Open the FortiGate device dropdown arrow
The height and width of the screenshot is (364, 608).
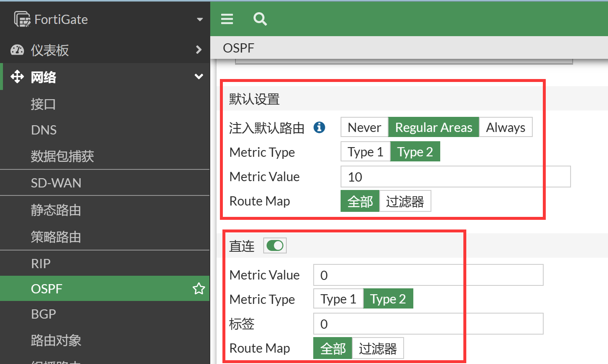[x=200, y=19]
